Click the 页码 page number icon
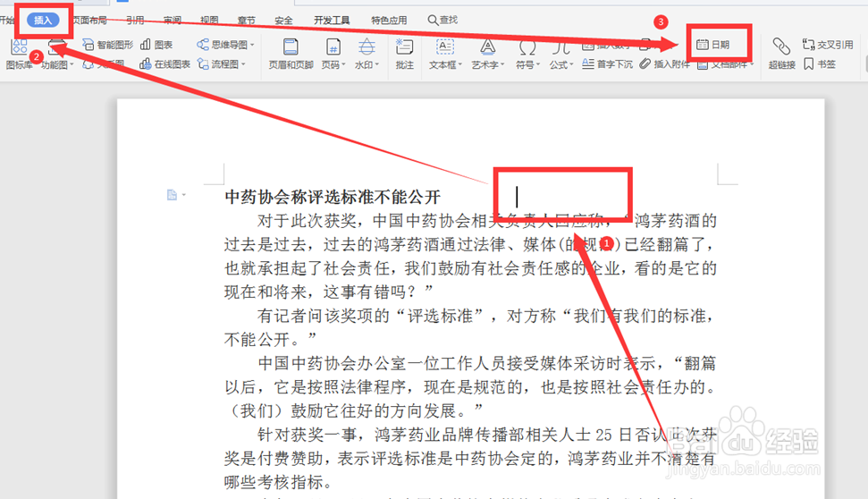868x499 pixels. coord(333,47)
